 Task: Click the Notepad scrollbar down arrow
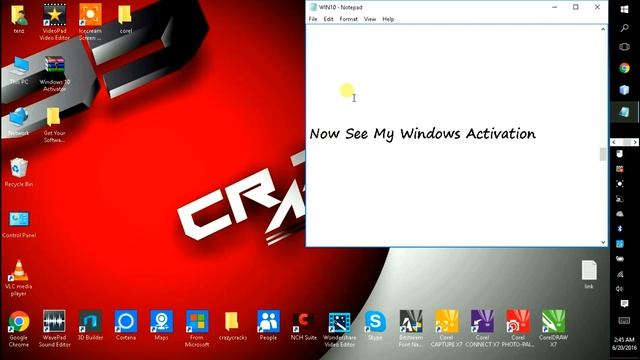(x=603, y=242)
